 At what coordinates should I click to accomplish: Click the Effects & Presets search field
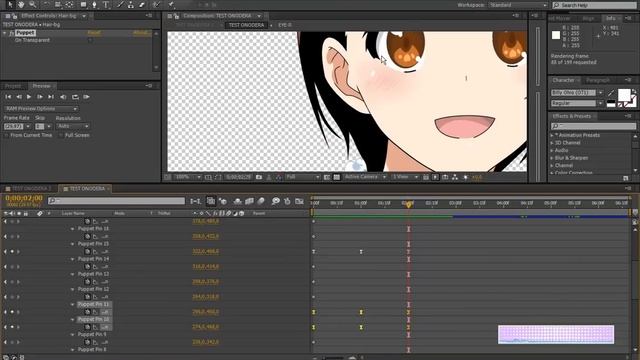(593, 126)
